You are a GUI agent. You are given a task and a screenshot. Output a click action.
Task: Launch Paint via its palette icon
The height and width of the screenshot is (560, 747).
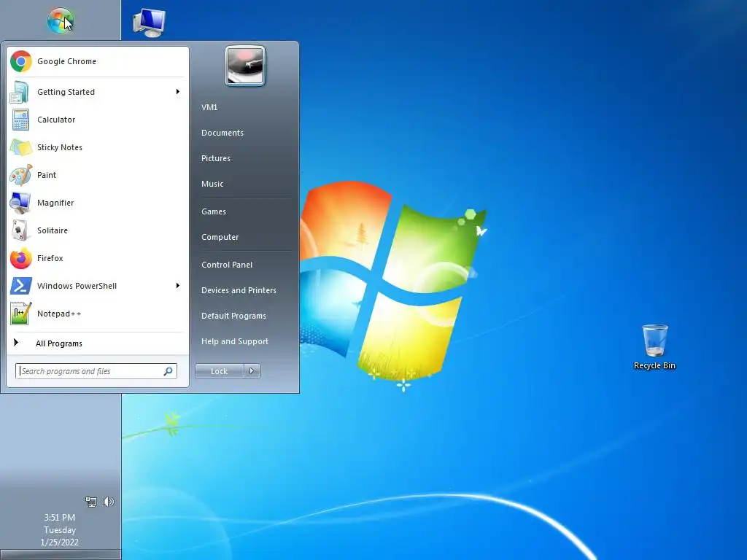[x=21, y=175]
